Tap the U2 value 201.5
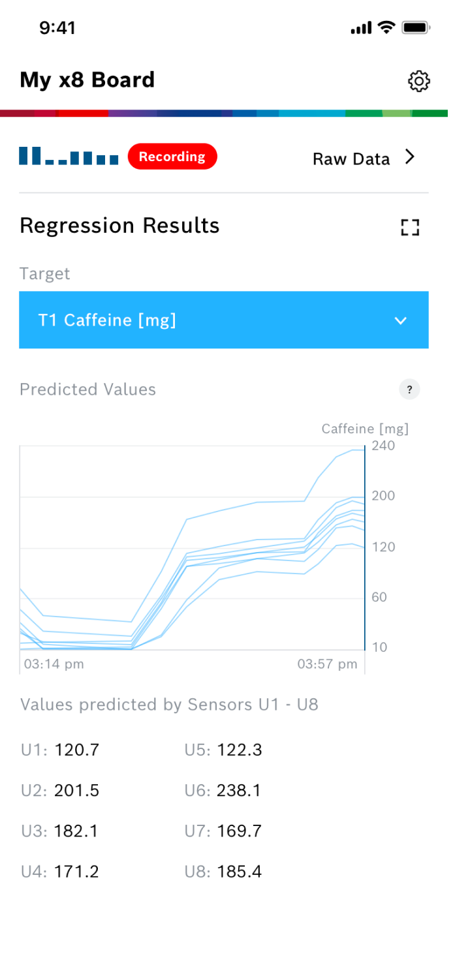 [x=77, y=791]
